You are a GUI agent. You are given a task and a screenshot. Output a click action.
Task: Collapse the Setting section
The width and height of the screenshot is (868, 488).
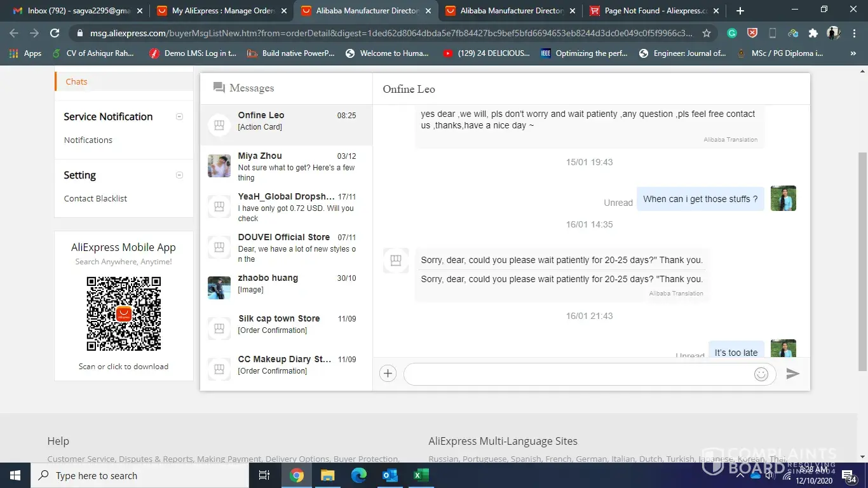coord(179,175)
